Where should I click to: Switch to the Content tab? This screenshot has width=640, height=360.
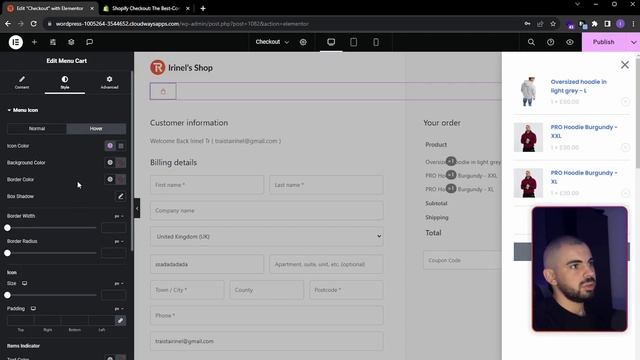coord(22,82)
